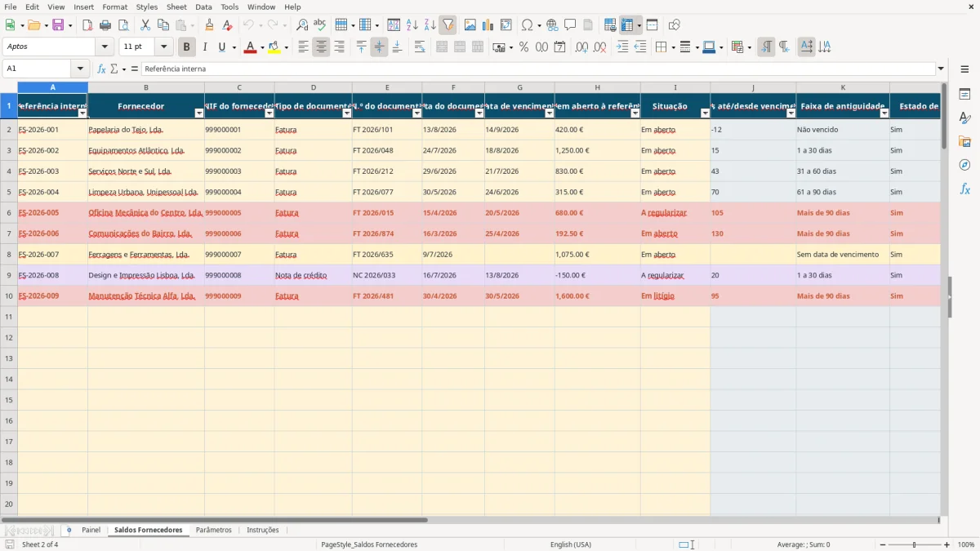Click the Insert Comment icon
This screenshot has height=551, width=980.
click(x=570, y=25)
